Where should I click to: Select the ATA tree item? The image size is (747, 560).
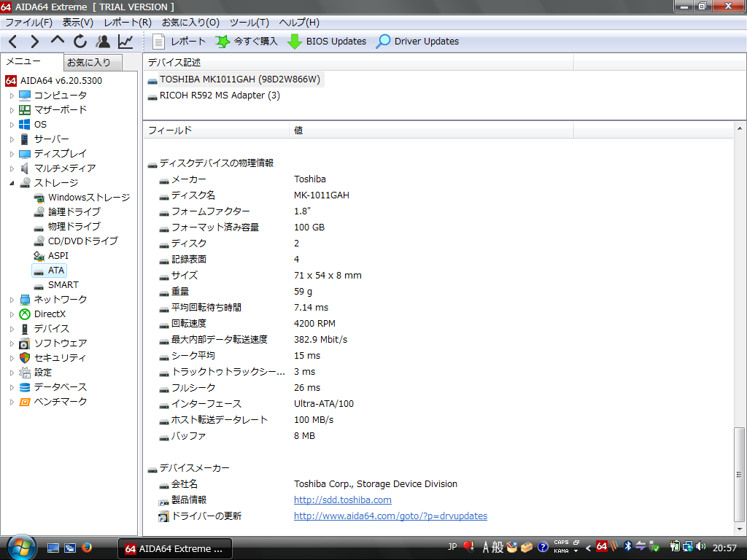point(50,271)
